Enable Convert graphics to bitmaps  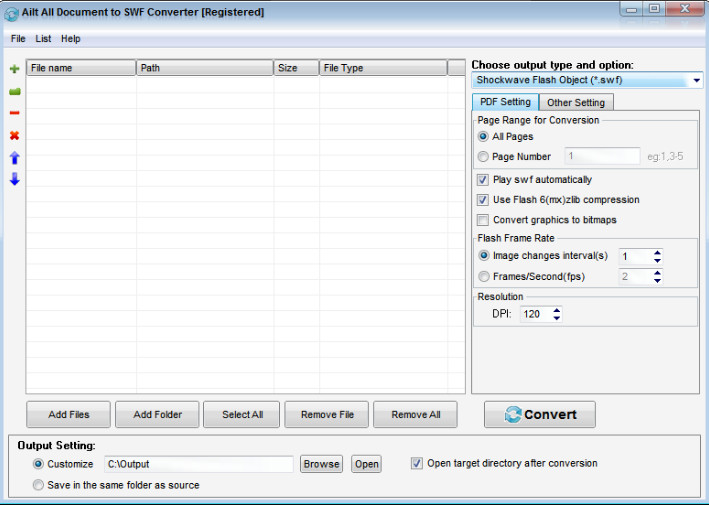[x=483, y=220]
